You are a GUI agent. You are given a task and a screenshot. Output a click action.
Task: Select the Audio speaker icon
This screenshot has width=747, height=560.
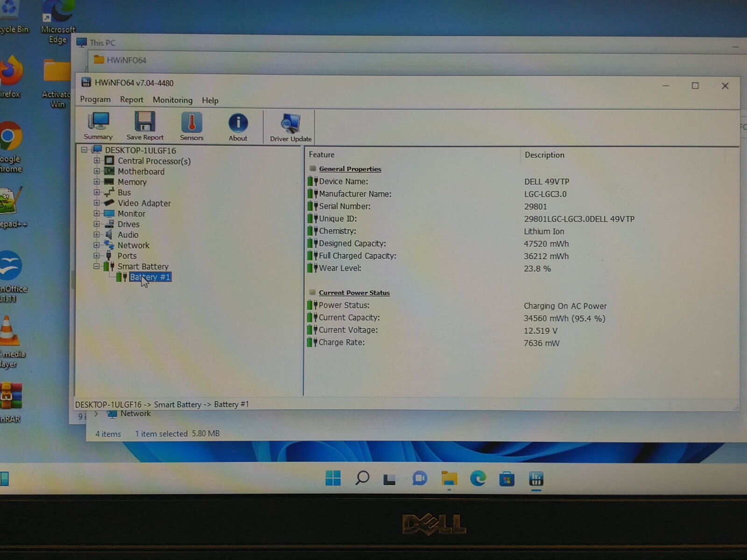(x=109, y=234)
